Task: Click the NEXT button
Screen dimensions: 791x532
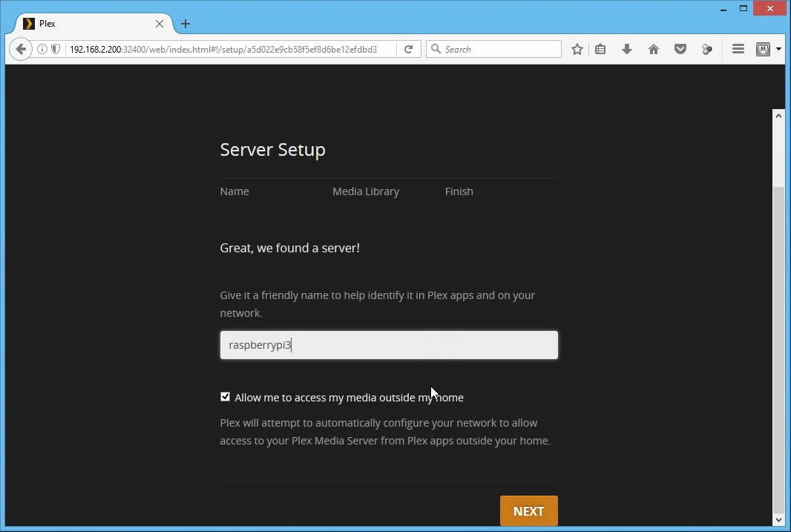Action: point(528,510)
